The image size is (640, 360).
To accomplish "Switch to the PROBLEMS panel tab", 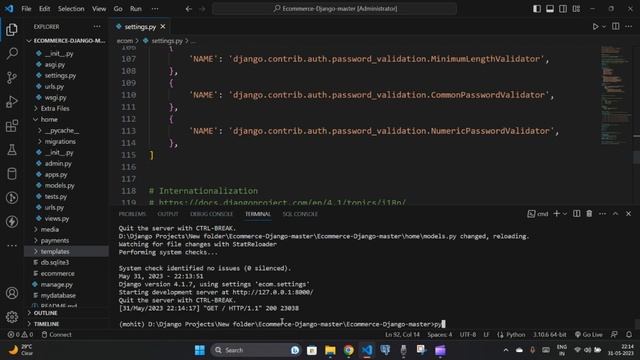I will [x=132, y=214].
